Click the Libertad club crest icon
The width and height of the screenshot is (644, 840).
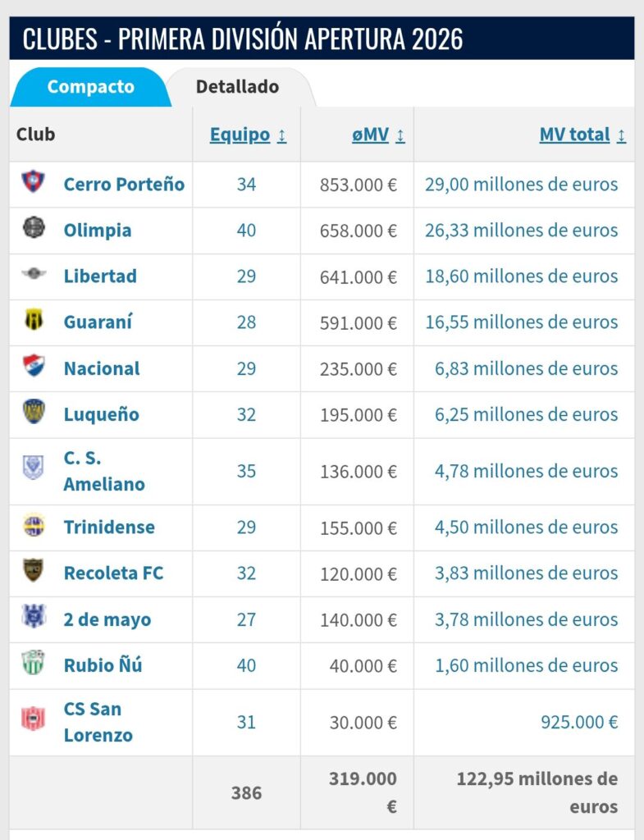tap(34, 275)
